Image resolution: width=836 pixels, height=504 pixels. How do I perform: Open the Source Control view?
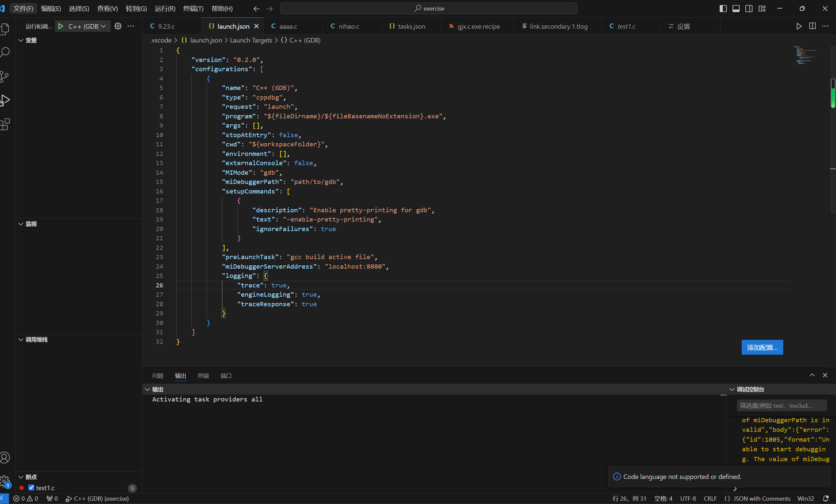click(5, 76)
